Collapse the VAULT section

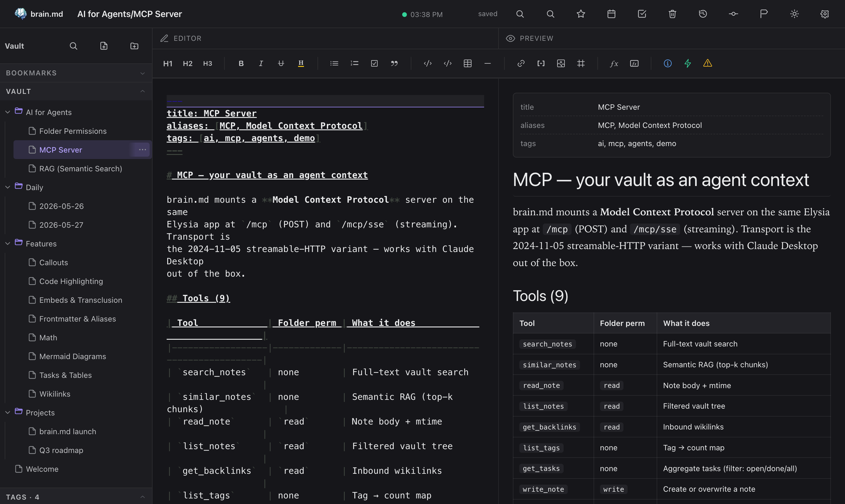pyautogui.click(x=76, y=91)
